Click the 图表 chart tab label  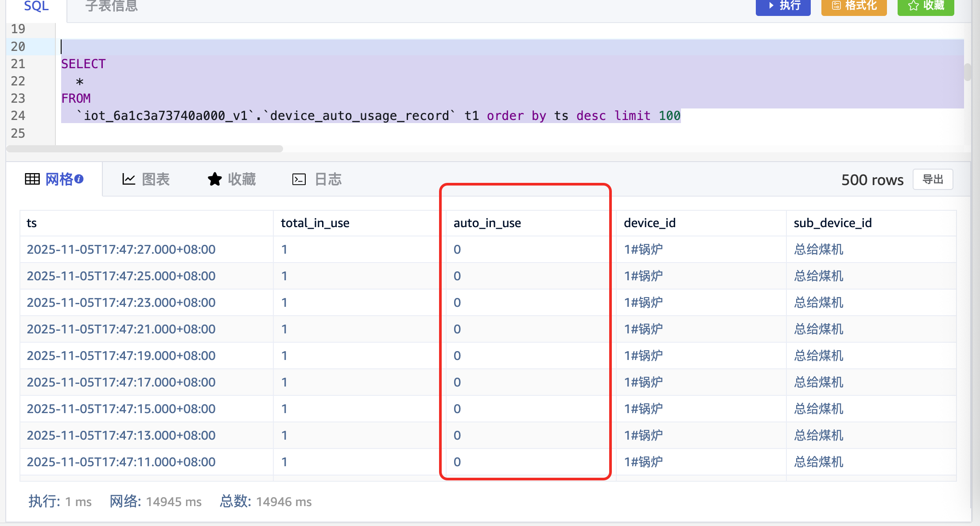156,179
